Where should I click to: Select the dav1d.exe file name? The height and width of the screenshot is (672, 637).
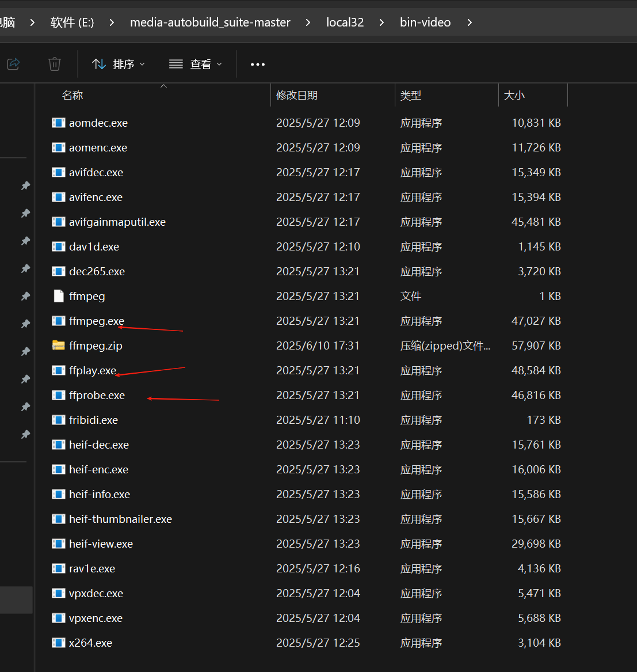[94, 247]
